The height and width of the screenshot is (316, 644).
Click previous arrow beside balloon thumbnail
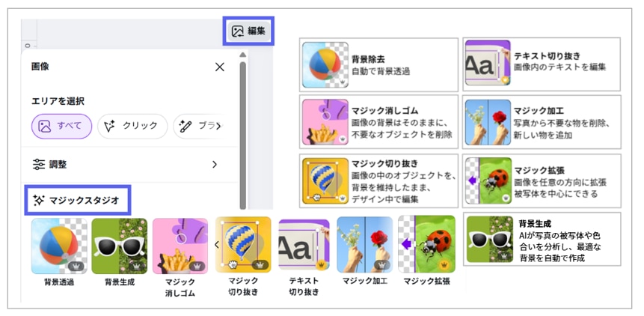pyautogui.click(x=217, y=245)
